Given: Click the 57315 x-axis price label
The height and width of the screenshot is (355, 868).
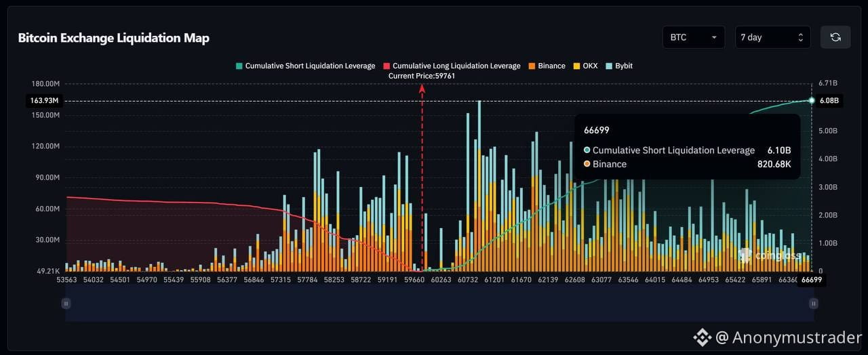Looking at the screenshot, I should 280,280.
